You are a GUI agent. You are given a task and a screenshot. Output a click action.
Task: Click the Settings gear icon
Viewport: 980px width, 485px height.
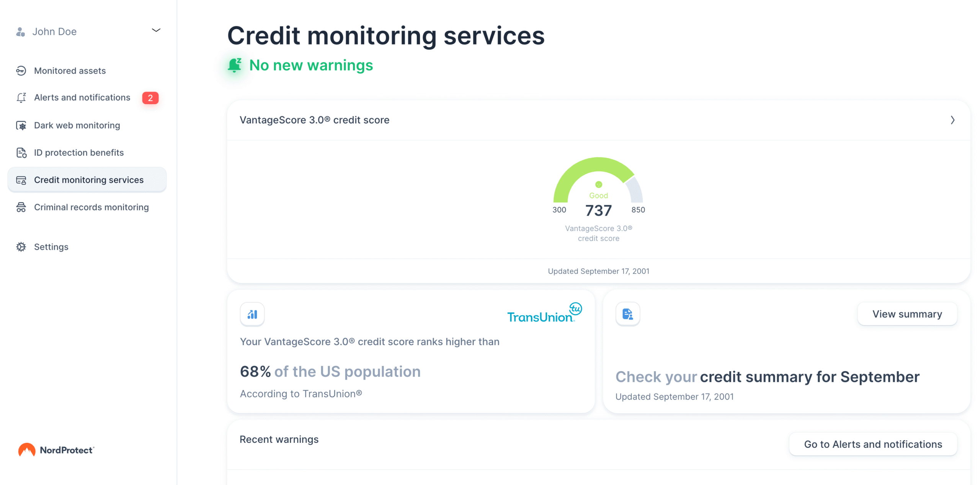click(21, 247)
